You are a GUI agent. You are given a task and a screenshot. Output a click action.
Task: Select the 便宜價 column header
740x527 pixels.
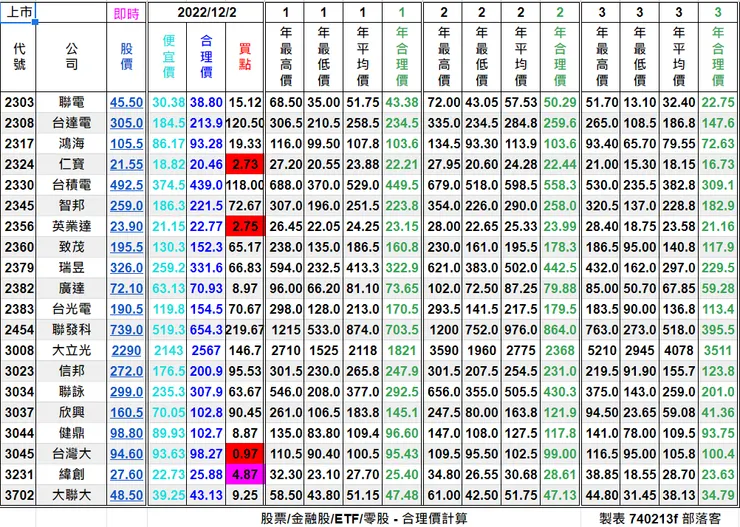pyautogui.click(x=168, y=57)
